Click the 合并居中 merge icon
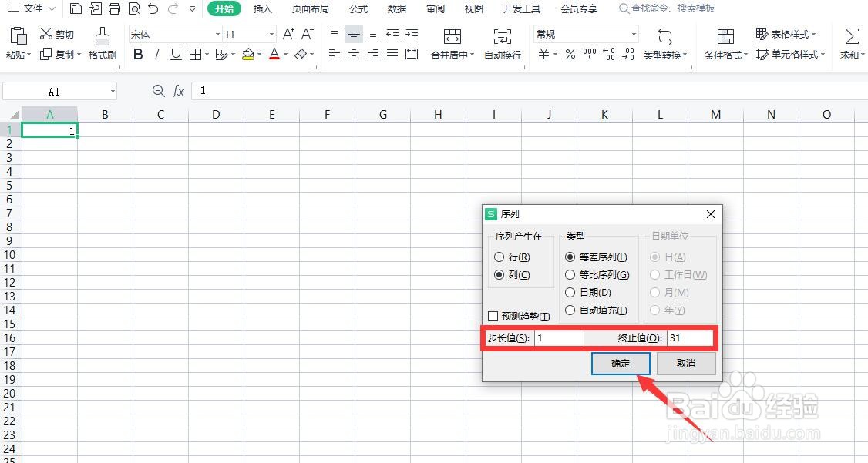This screenshot has width=868, height=463. tap(453, 36)
